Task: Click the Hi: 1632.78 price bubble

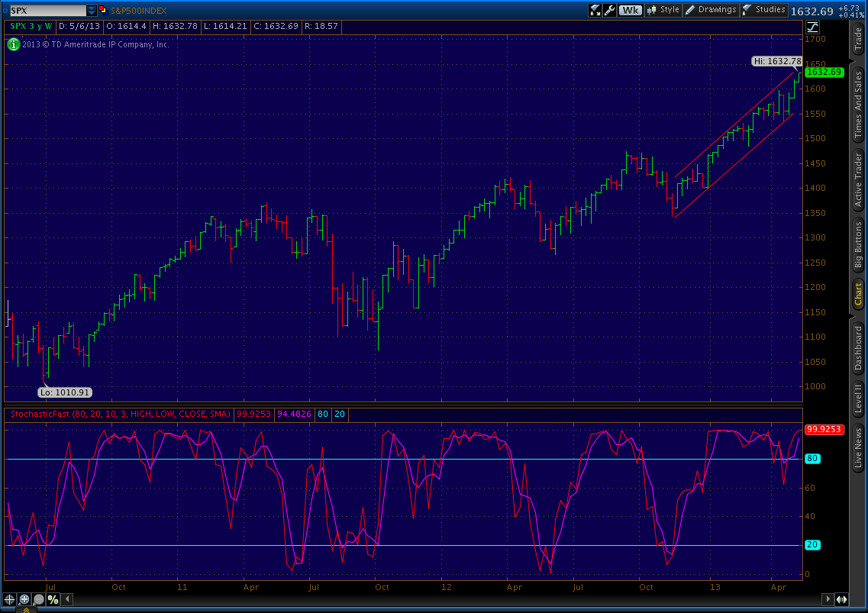Action: (x=777, y=61)
